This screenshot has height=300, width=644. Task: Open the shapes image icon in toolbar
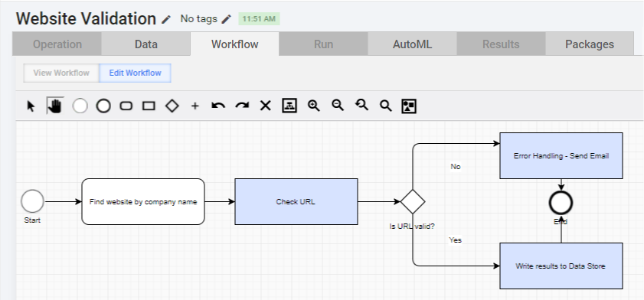[409, 106]
